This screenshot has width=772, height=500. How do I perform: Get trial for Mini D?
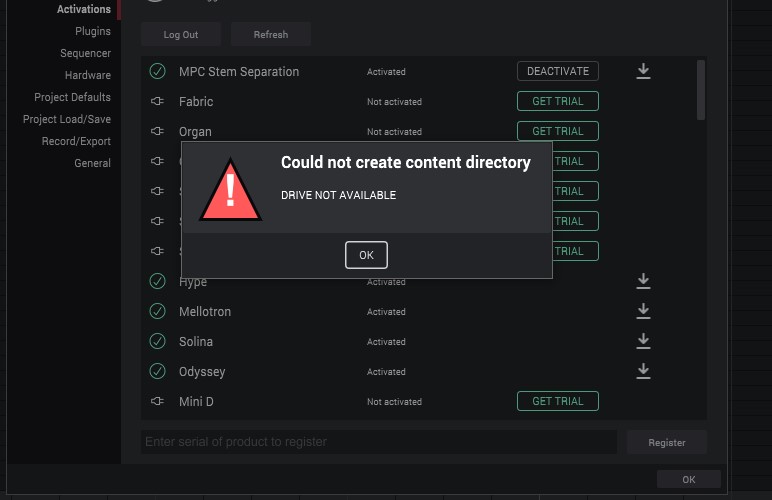558,402
